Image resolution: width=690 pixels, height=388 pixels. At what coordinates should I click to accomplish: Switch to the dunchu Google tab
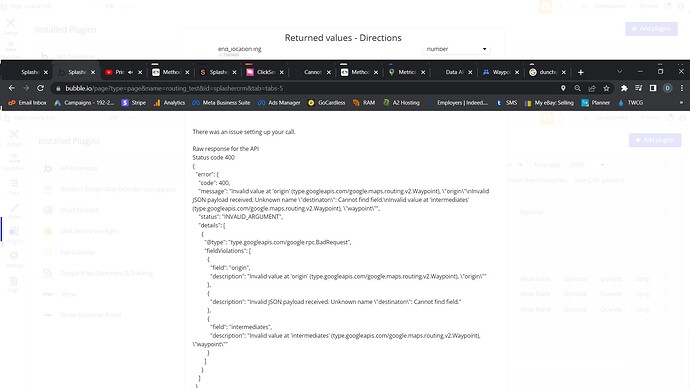[x=547, y=72]
